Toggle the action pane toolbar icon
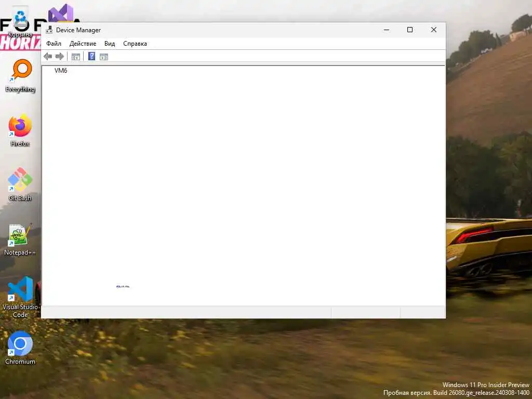Viewport: 532px width, 399px height. [x=104, y=57]
